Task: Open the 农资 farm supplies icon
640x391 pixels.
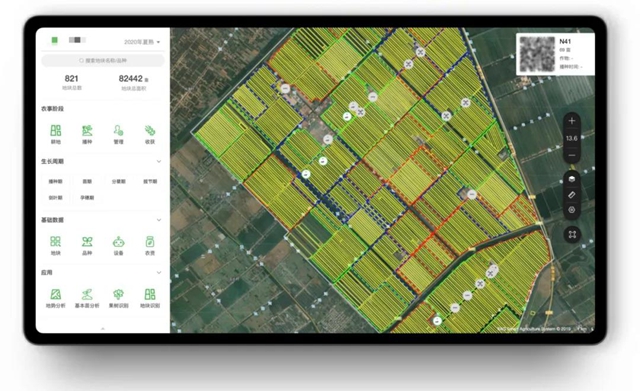Action: 150,241
